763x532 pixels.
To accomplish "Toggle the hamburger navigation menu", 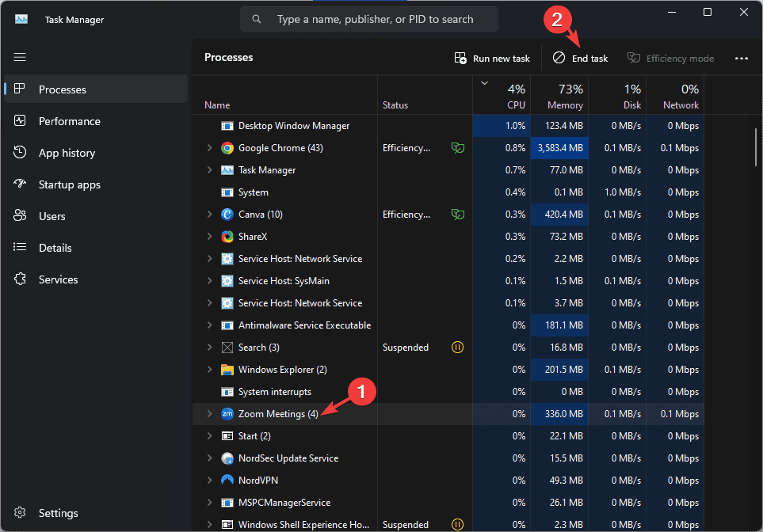I will [20, 57].
